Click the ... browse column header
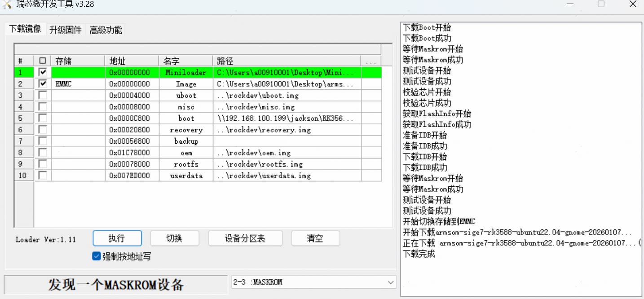The width and height of the screenshot is (644, 299). [371, 61]
